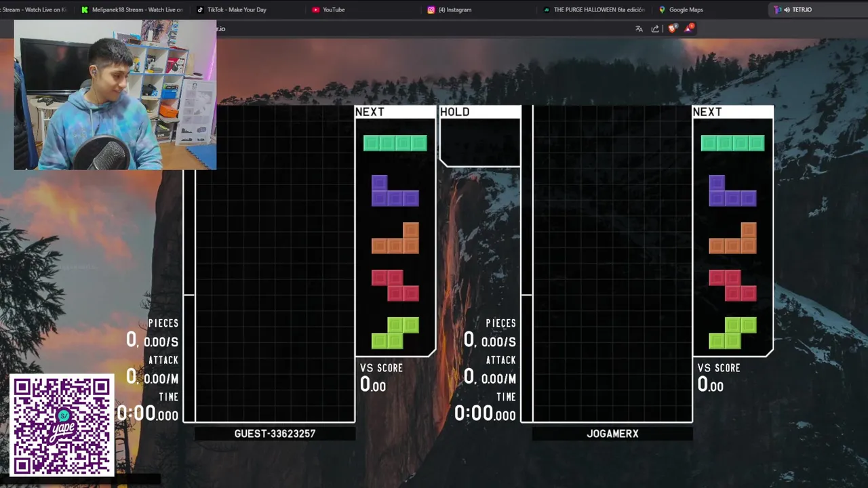Click the green I piece in JOGAMERX's NEXT queue
Screen dimensions: 868x488
[x=733, y=143]
